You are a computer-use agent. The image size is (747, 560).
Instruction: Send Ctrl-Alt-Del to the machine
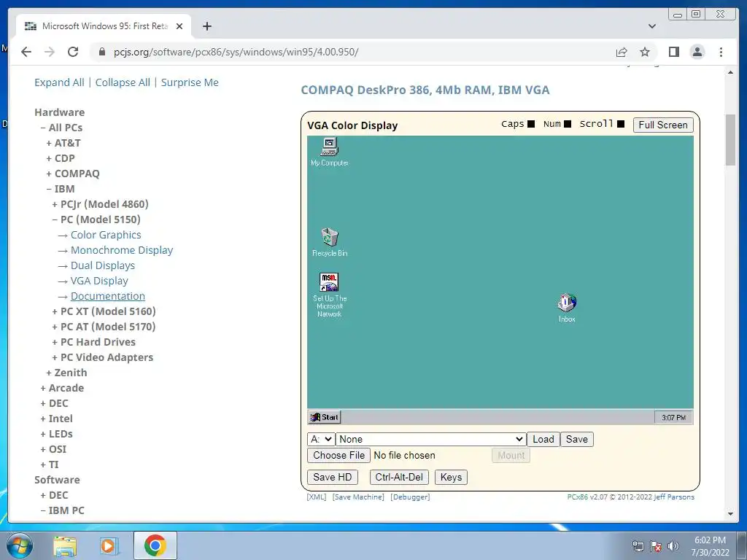399,477
